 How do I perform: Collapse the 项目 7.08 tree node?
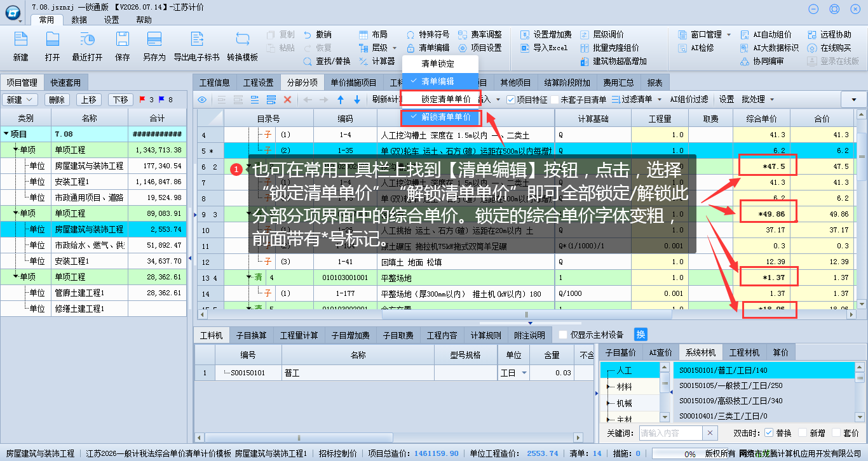(6, 134)
